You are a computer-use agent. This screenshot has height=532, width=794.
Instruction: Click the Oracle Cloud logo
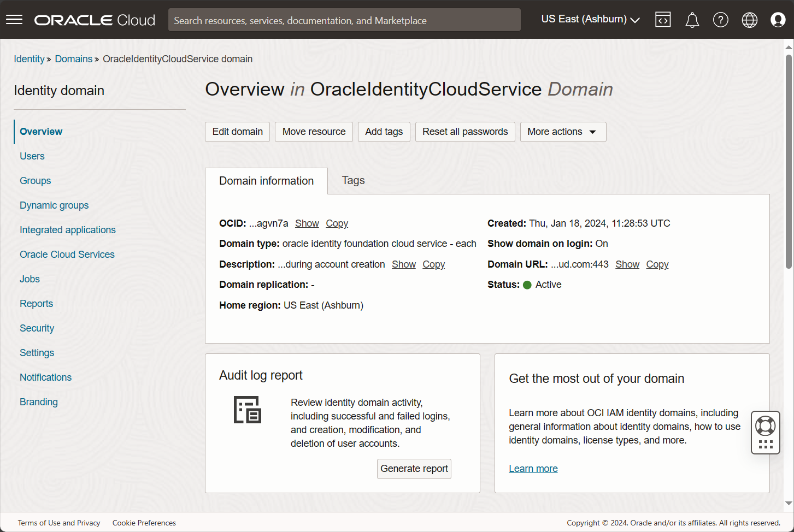coord(94,20)
